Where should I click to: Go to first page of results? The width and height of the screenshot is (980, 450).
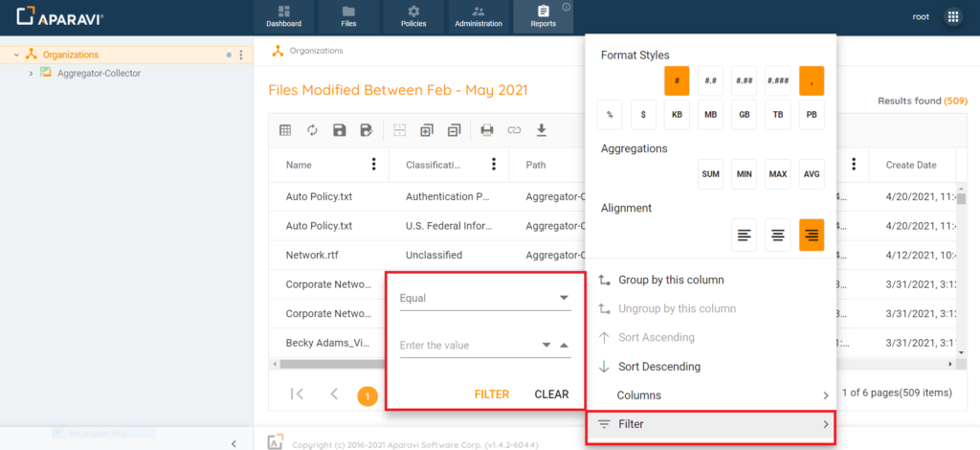click(298, 394)
